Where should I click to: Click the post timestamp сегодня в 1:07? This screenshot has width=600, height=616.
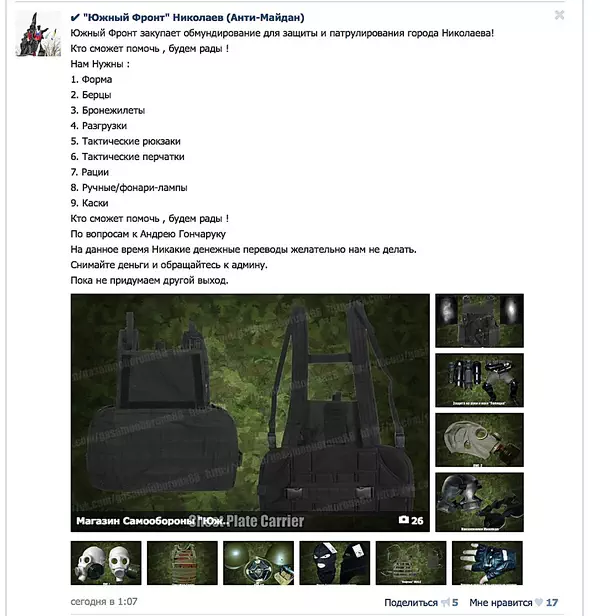coord(104,601)
